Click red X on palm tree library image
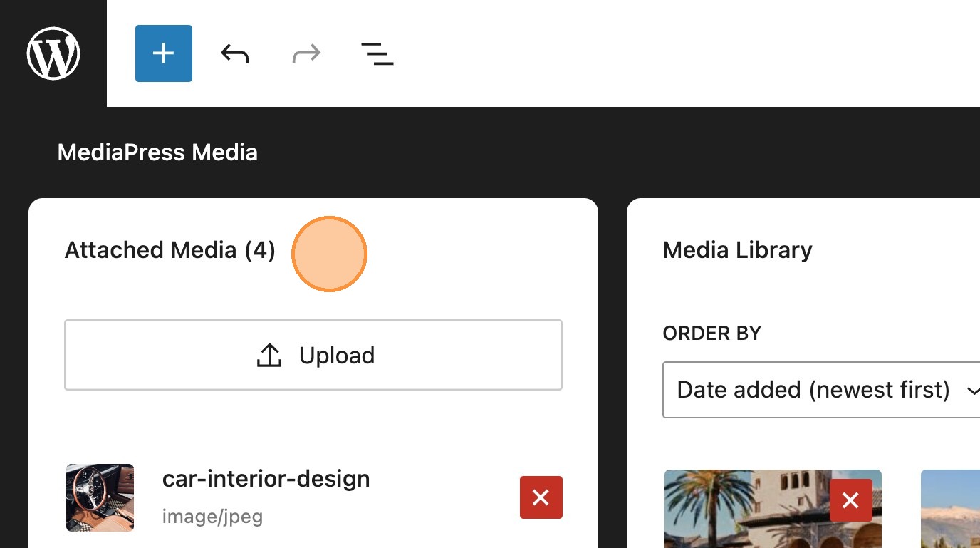Image resolution: width=980 pixels, height=548 pixels. pyautogui.click(x=851, y=500)
